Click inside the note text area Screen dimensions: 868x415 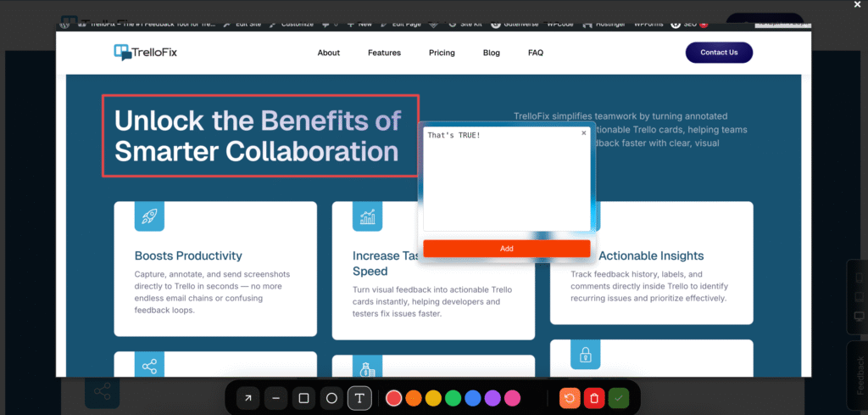pyautogui.click(x=507, y=180)
